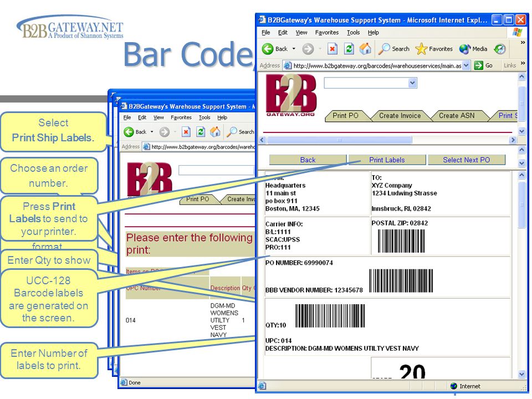Open the File menu in the rear window
The image size is (532, 399).
click(127, 117)
